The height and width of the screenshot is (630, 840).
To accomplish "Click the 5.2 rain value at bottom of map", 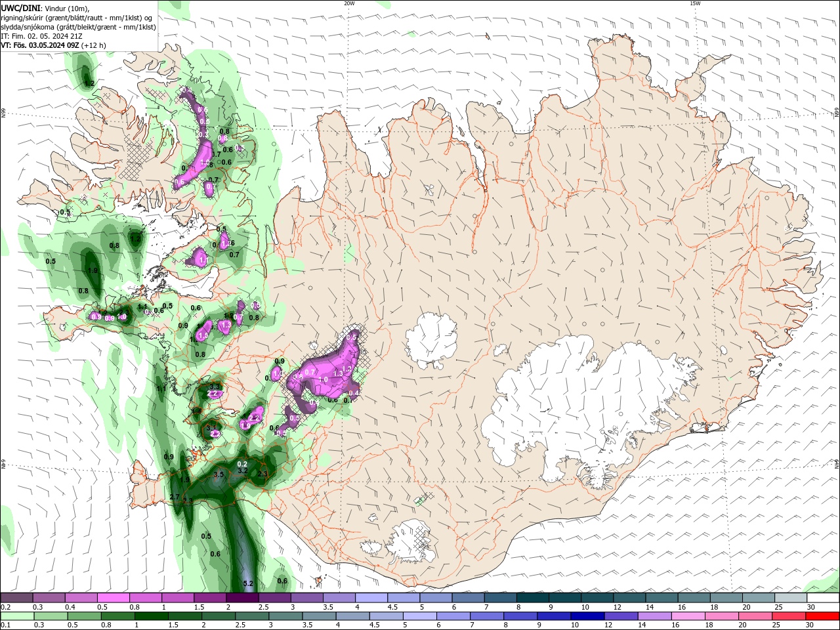I will click(x=248, y=583).
